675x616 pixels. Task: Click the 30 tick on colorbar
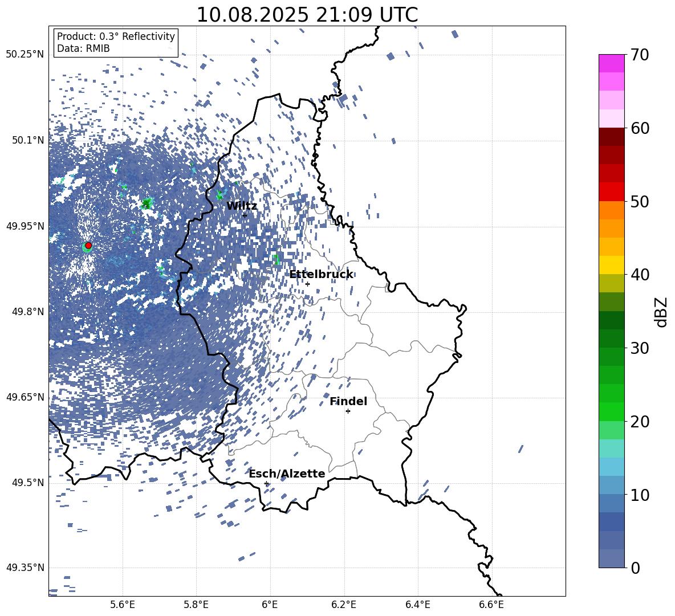point(640,348)
